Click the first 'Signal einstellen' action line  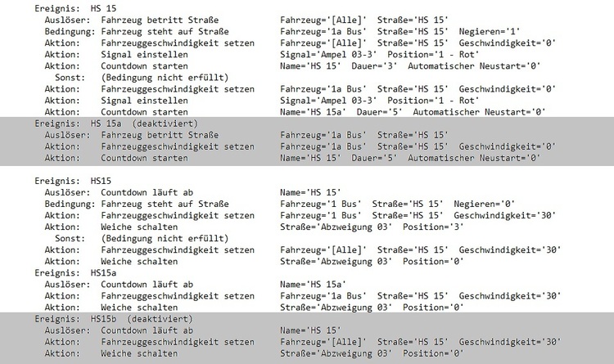(262, 55)
